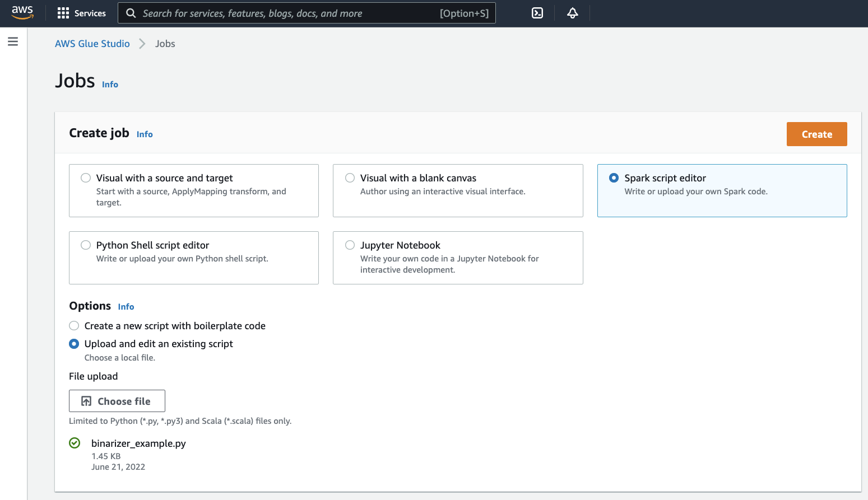Click inside the services search field

pos(307,13)
